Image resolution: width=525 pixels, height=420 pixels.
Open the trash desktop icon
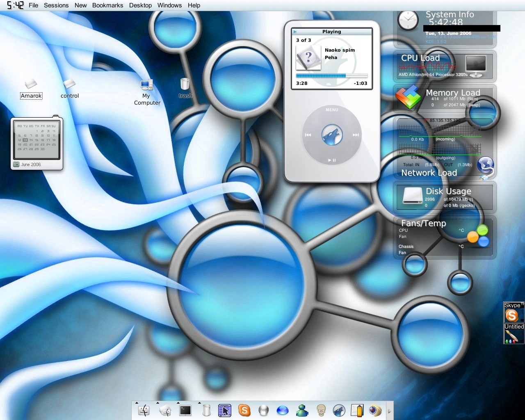point(185,88)
